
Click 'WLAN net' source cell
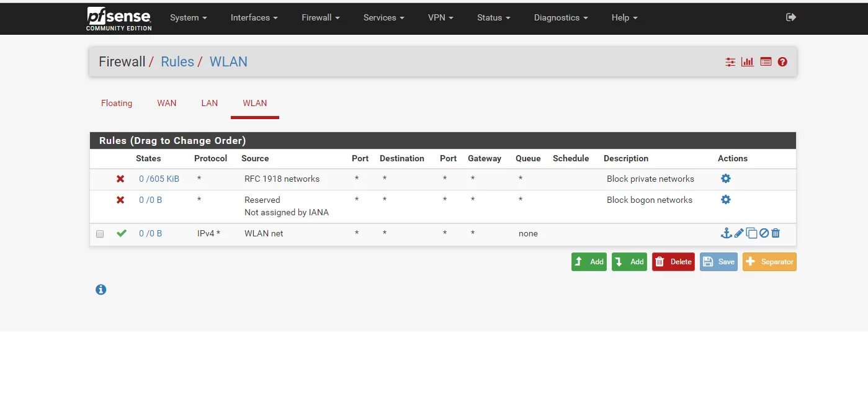(264, 233)
